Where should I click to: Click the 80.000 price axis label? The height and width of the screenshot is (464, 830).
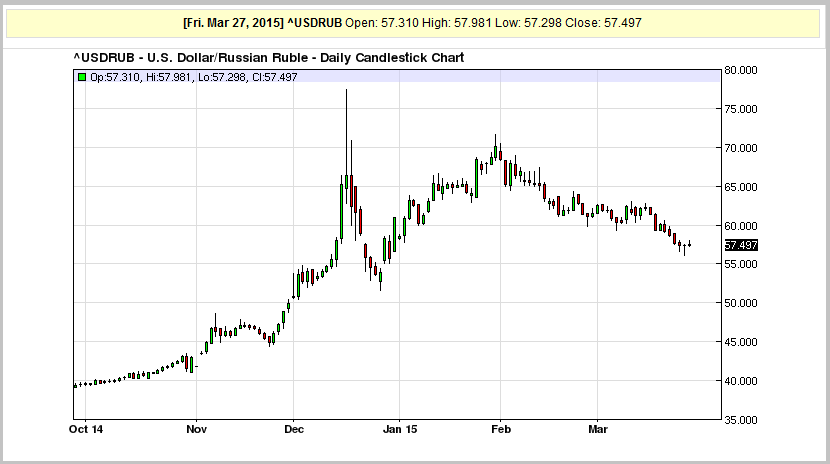(x=741, y=70)
